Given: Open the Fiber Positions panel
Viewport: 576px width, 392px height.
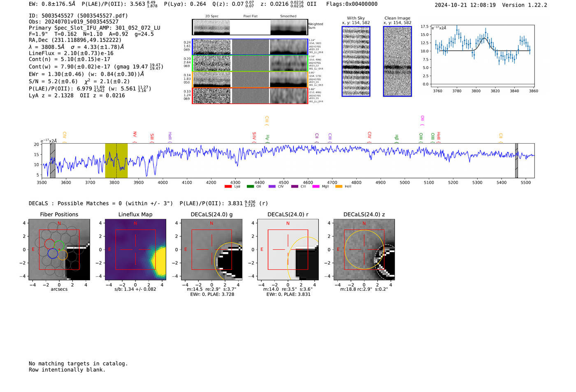Looking at the screenshot, I should point(59,250).
